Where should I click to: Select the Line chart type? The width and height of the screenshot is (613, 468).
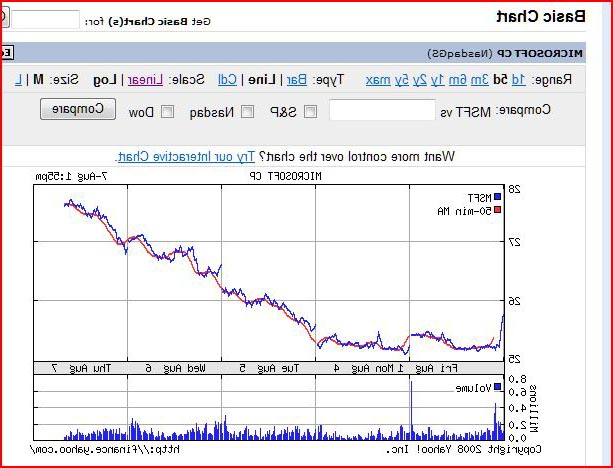[x=262, y=80]
